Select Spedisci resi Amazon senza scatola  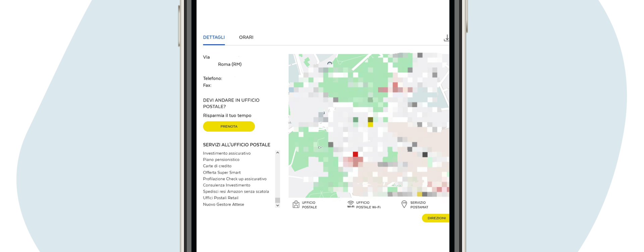click(x=236, y=192)
